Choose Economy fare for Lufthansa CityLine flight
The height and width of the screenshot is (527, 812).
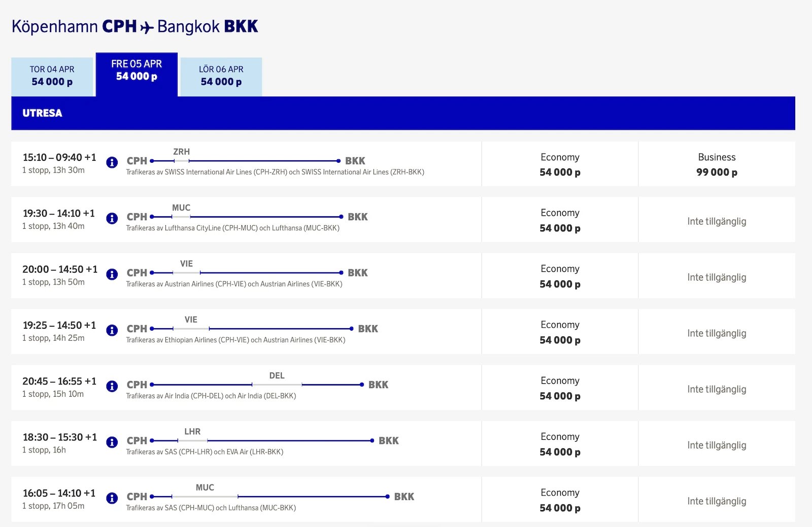coord(560,220)
